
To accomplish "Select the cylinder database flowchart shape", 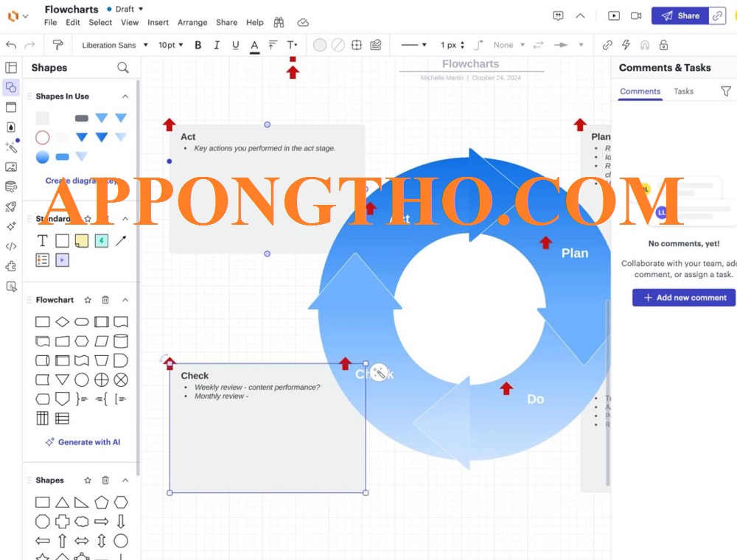I will pyautogui.click(x=121, y=341).
